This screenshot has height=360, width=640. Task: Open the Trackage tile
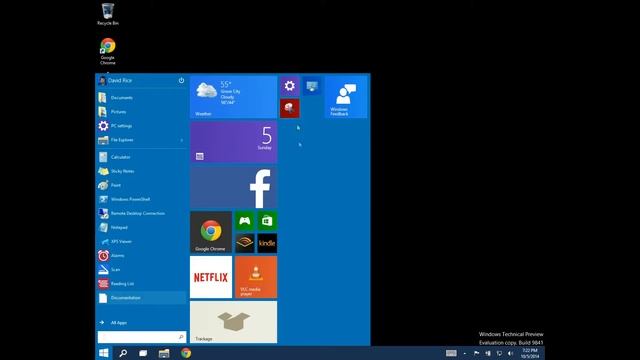pyautogui.click(x=233, y=322)
